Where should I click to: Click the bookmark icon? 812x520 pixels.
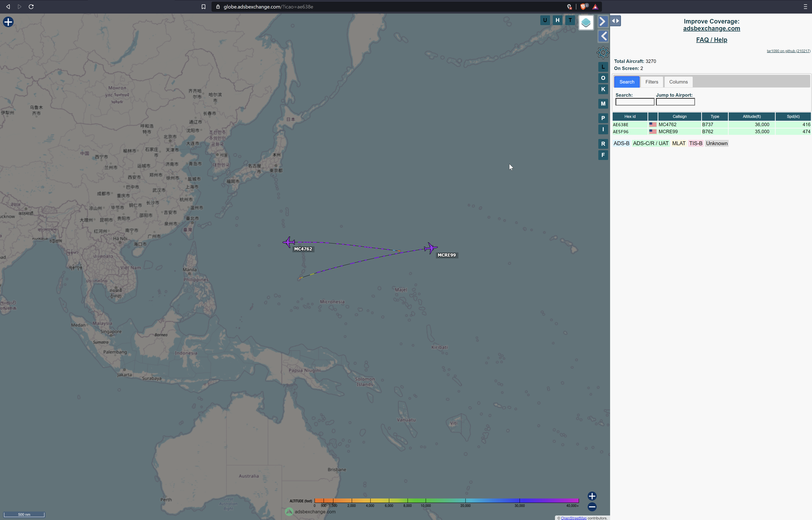coord(203,7)
